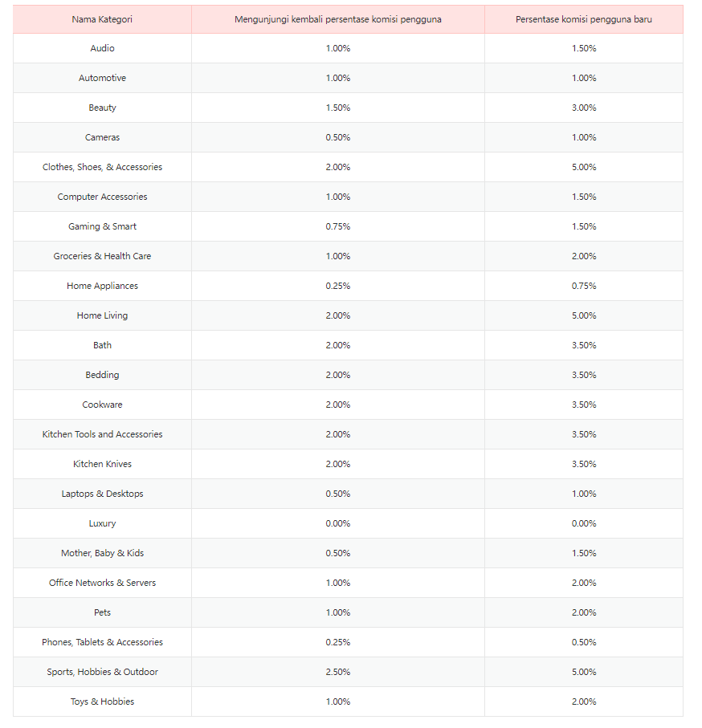Select "Clothes, Shoes, & Accessories" category
The height and width of the screenshot is (728, 702).
pos(102,168)
